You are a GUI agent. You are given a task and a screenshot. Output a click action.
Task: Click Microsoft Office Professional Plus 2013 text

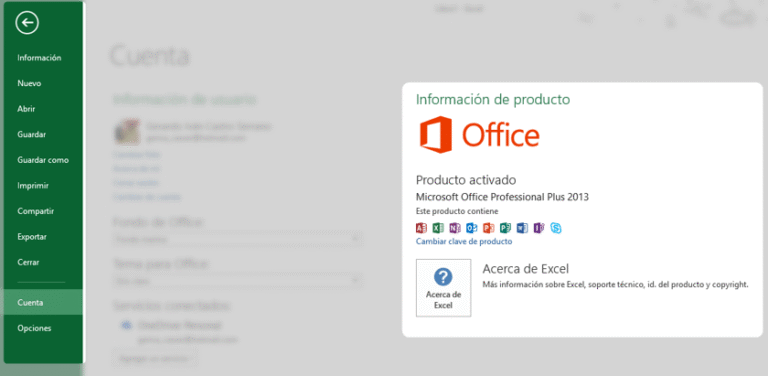[x=502, y=197]
